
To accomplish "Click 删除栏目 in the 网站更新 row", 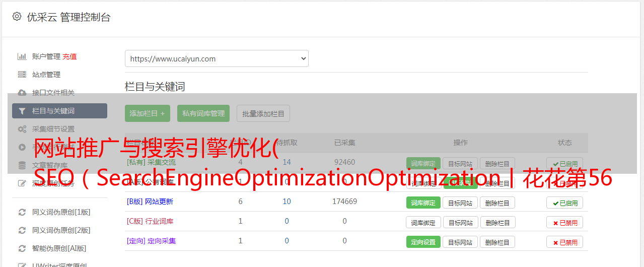I will pyautogui.click(x=497, y=203).
